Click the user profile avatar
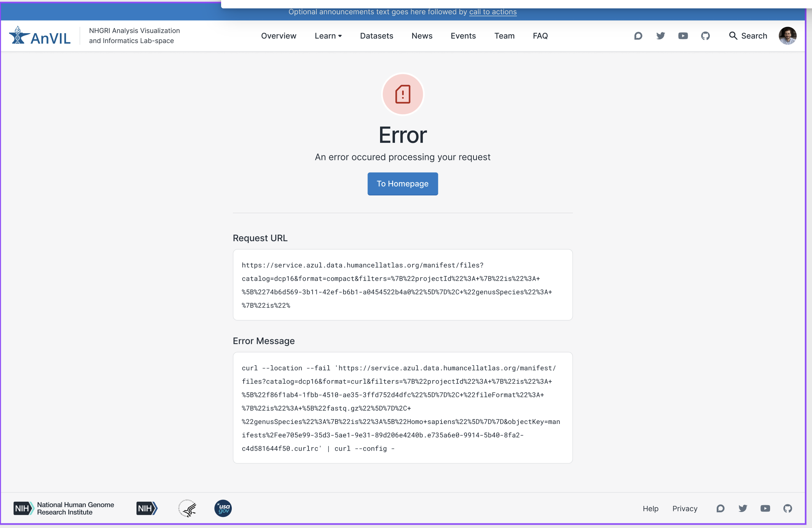The width and height of the screenshot is (812, 528). click(x=788, y=35)
